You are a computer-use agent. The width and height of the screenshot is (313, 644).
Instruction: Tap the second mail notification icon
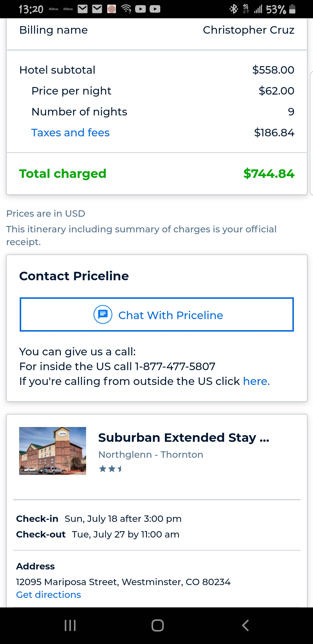click(97, 9)
